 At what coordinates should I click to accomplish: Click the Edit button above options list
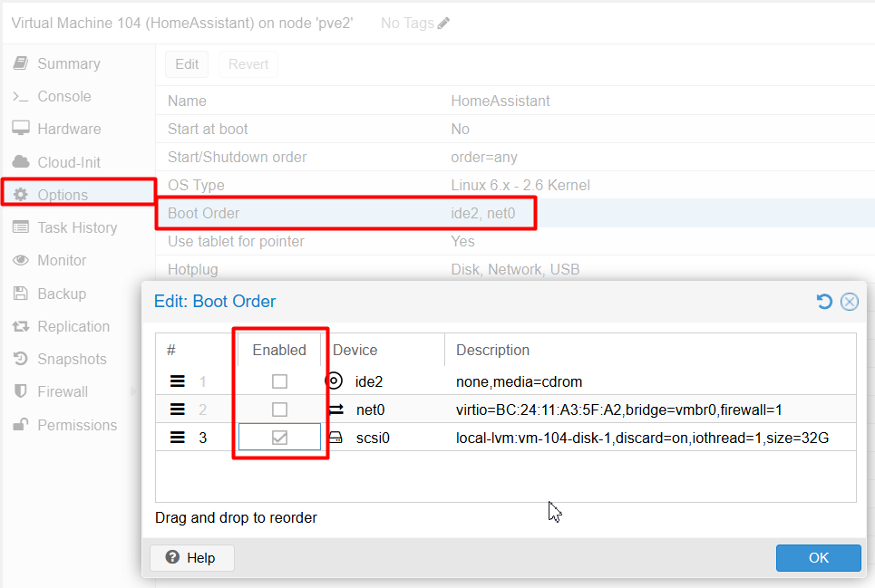[x=187, y=64]
